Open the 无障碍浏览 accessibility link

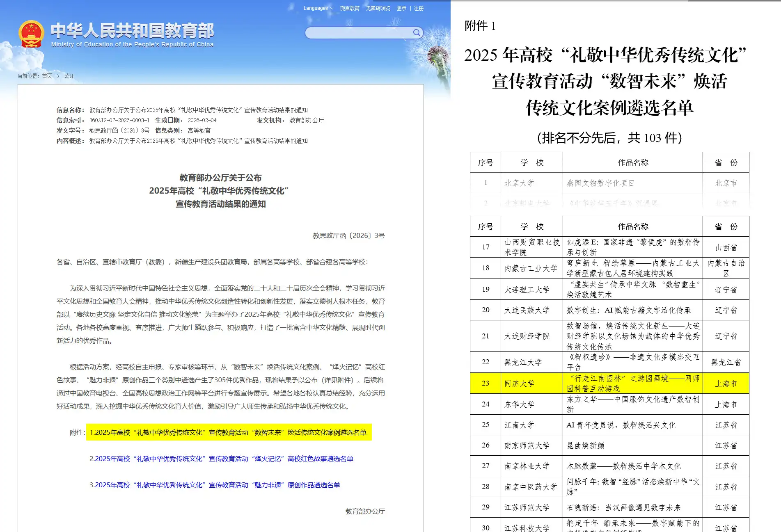[378, 8]
